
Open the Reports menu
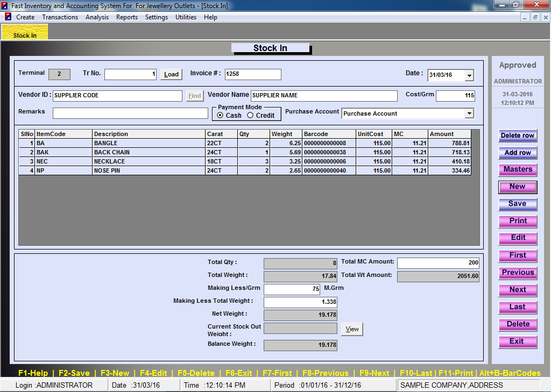[x=126, y=17]
